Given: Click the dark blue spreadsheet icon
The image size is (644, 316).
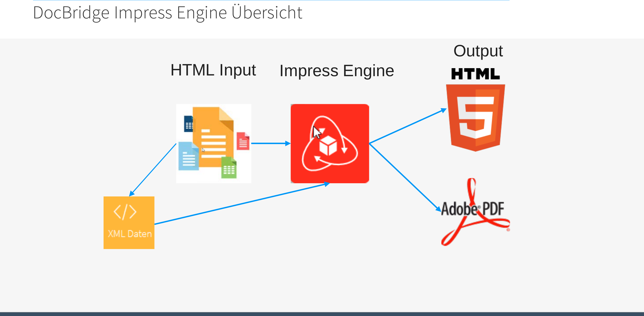Looking at the screenshot, I should tap(189, 124).
